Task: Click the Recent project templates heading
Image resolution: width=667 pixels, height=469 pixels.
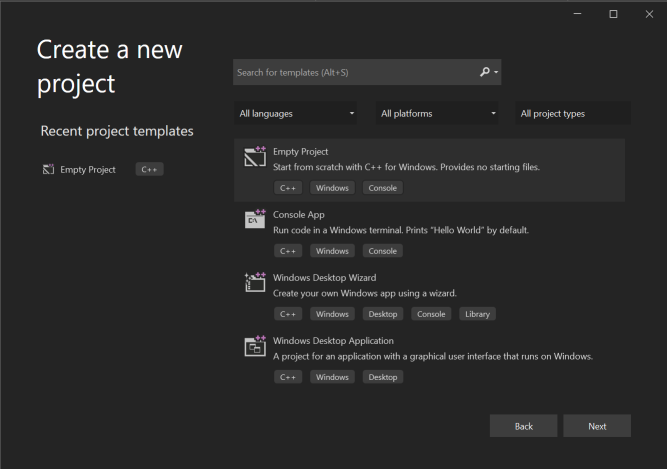Action: tap(117, 131)
